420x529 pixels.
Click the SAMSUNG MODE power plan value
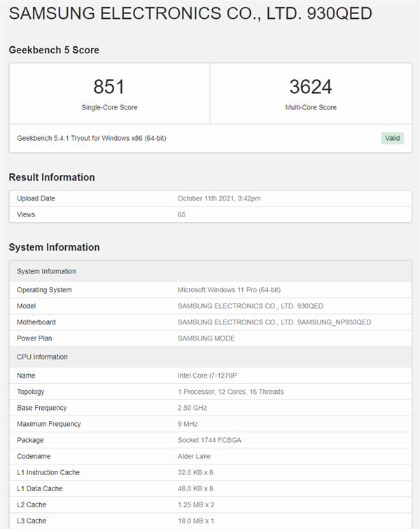(x=206, y=338)
